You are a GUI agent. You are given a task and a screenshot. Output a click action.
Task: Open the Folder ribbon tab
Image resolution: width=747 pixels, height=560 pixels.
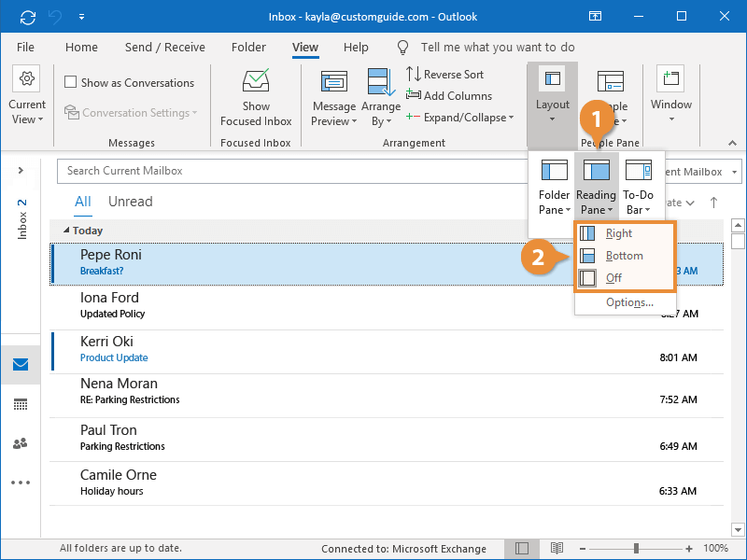248,48
